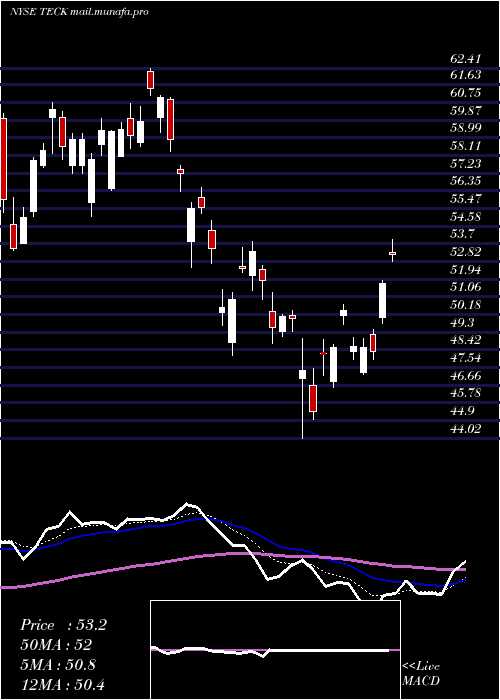The image size is (500, 700).
Task: Click the 60.75 price axis label
Action: point(465,93)
